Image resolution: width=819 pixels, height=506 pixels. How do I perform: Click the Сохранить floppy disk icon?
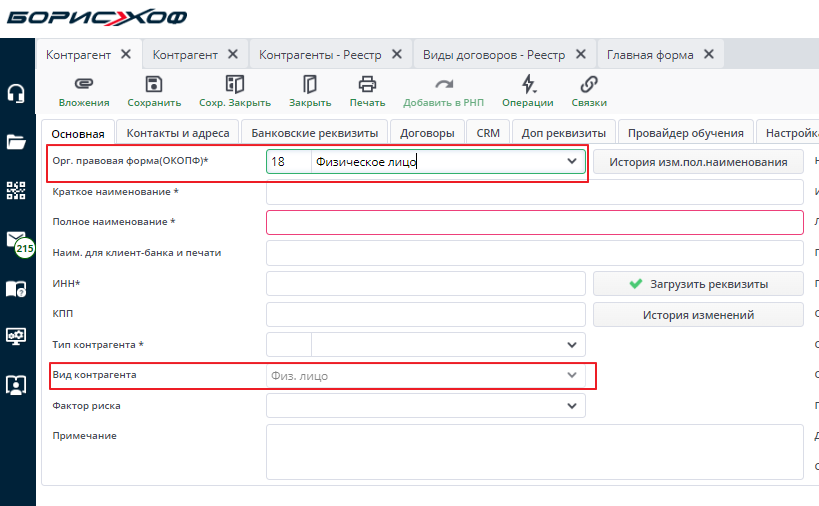(154, 84)
